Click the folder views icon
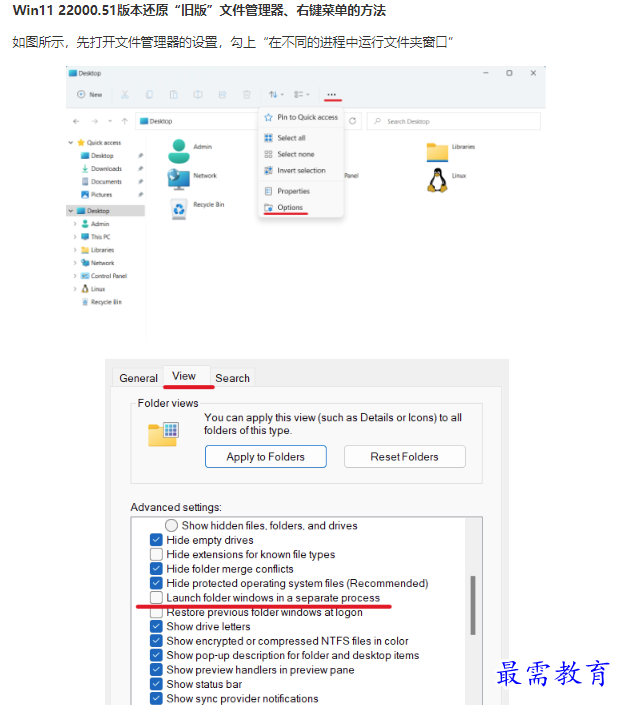This screenshot has width=618, height=705. click(x=164, y=434)
